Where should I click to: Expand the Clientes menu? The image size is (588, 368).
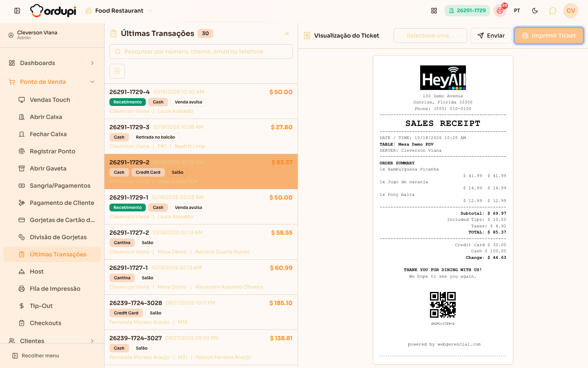52,341
